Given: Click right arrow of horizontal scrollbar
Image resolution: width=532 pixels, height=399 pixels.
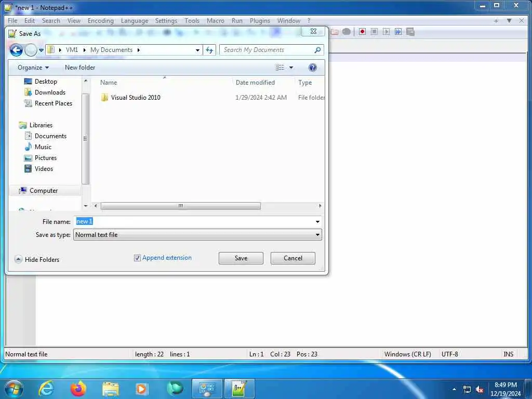Looking at the screenshot, I should click(320, 206).
